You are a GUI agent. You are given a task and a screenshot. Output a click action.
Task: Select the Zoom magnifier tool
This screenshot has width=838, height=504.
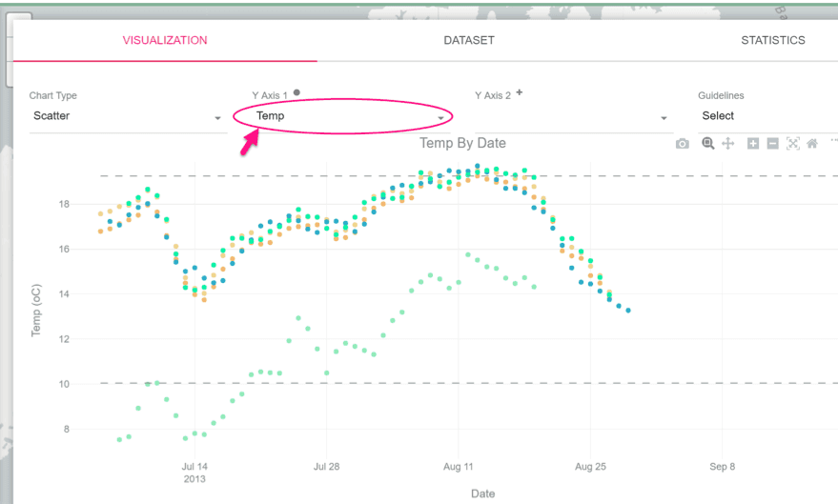coord(708,143)
